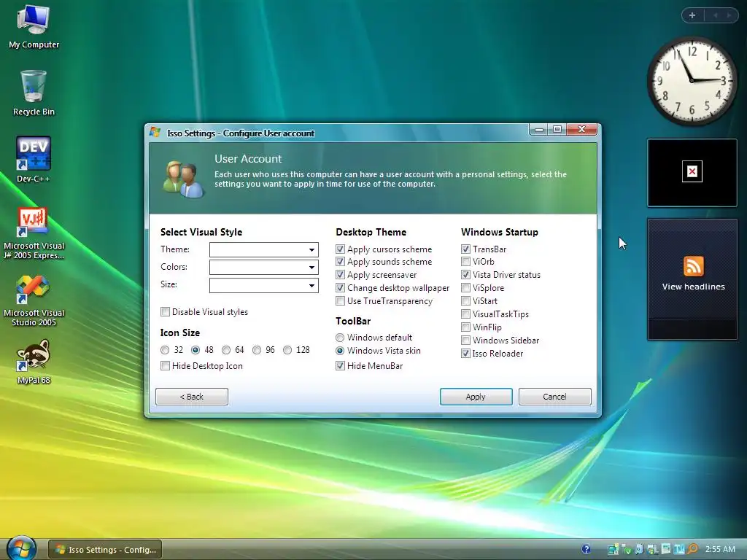Click the sidebar add gadget plus button

pos(692,15)
